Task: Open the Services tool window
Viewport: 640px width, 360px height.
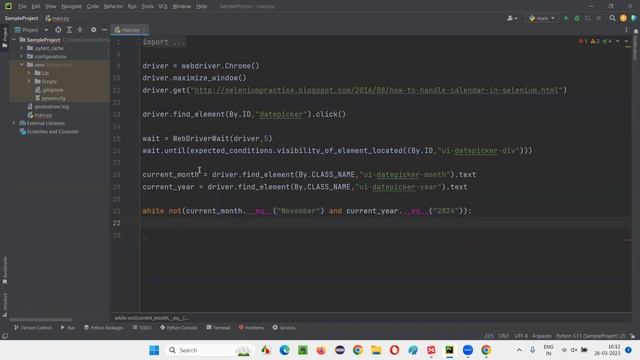Action: [284, 328]
